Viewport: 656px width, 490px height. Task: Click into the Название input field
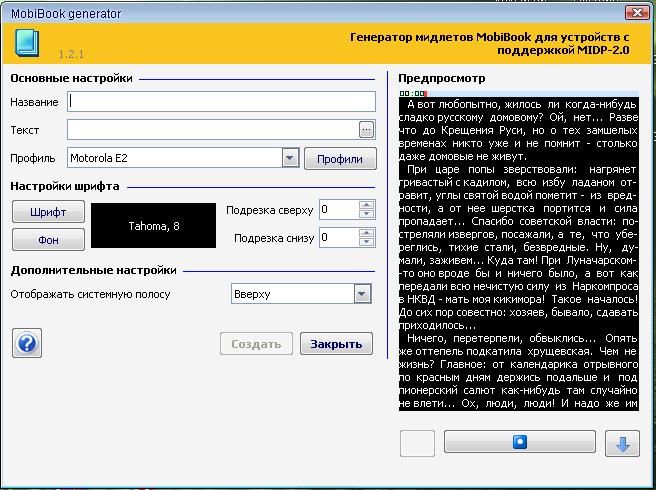pyautogui.click(x=221, y=101)
